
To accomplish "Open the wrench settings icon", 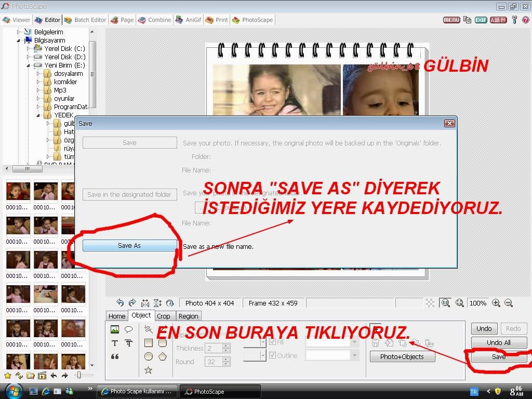I will (x=515, y=20).
